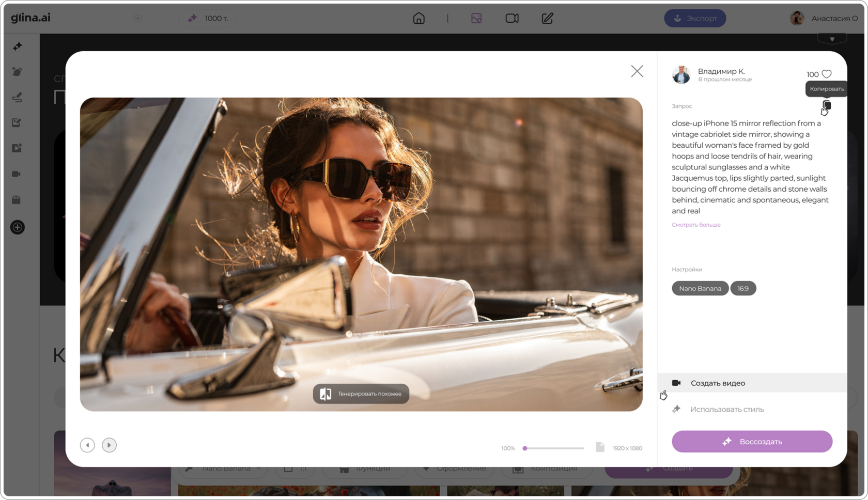Go to the next image arrow

[109, 445]
